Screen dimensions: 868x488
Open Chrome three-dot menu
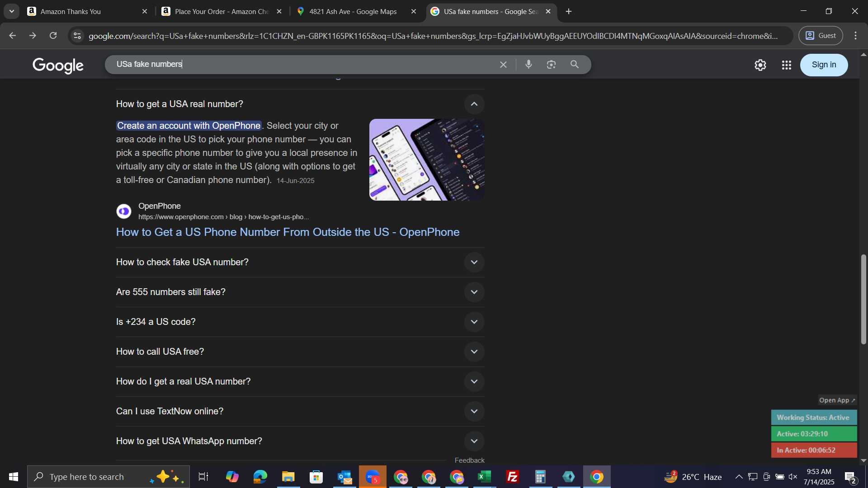point(856,36)
